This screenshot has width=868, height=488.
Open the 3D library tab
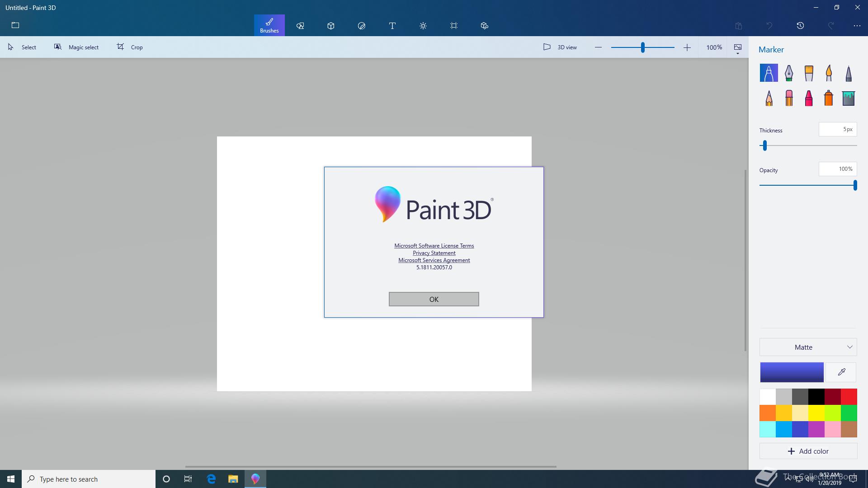click(485, 26)
